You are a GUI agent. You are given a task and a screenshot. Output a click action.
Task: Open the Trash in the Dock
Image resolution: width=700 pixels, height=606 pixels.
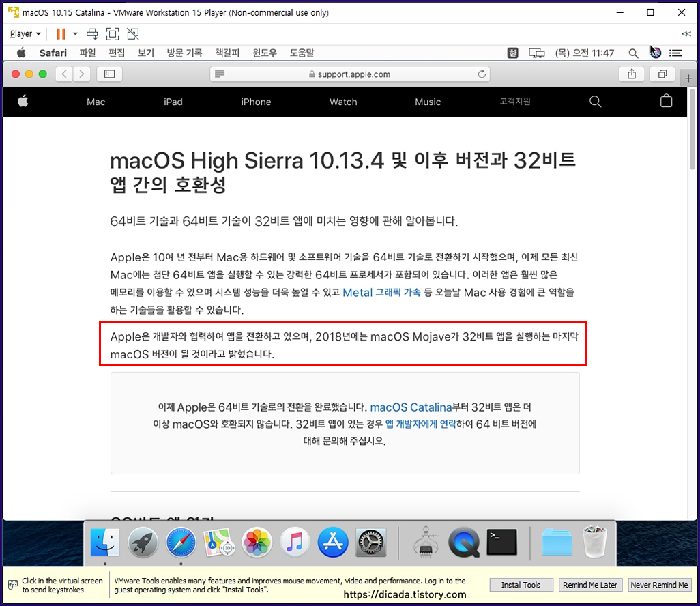595,543
